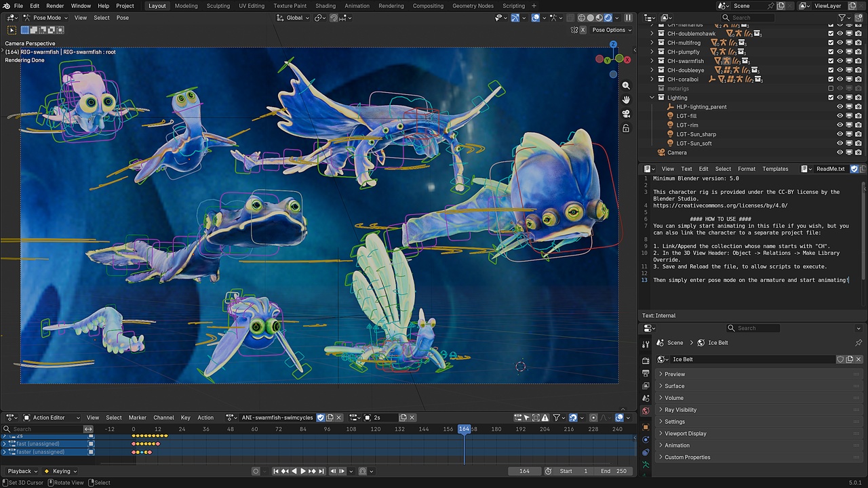Click frame 164 playhead marker on timeline
This screenshot has width=868, height=488.
pos(464,429)
